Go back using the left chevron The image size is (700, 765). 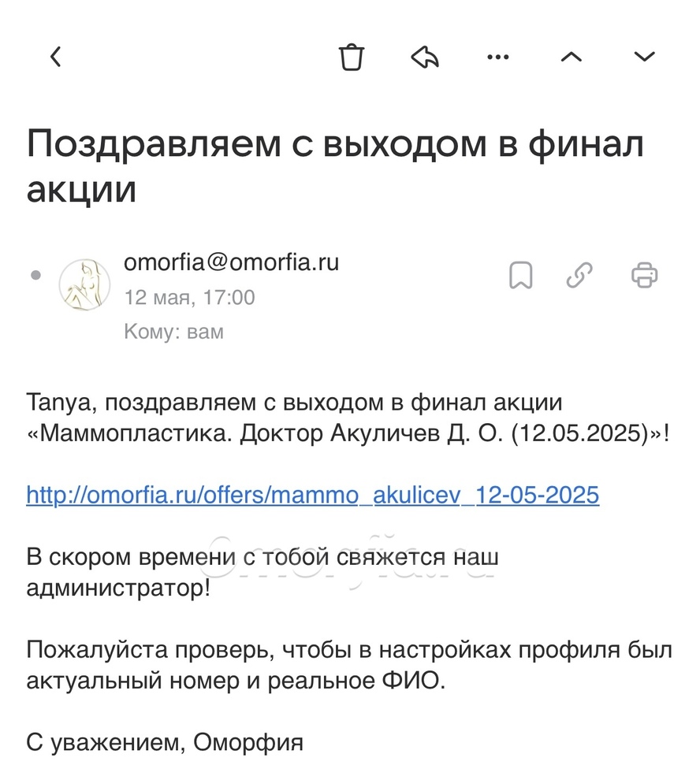[56, 57]
